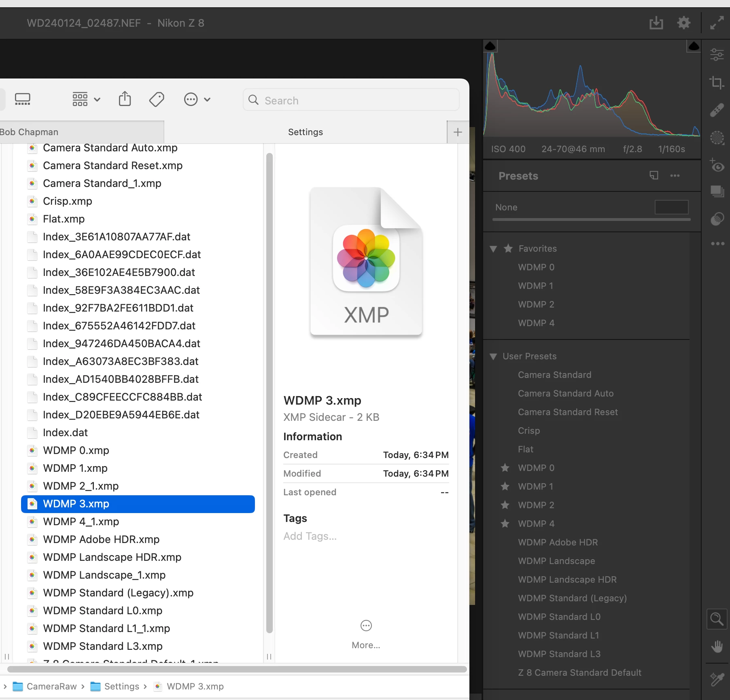Select WDMP 3.xmp file in Finder
730x700 pixels.
[x=138, y=504]
